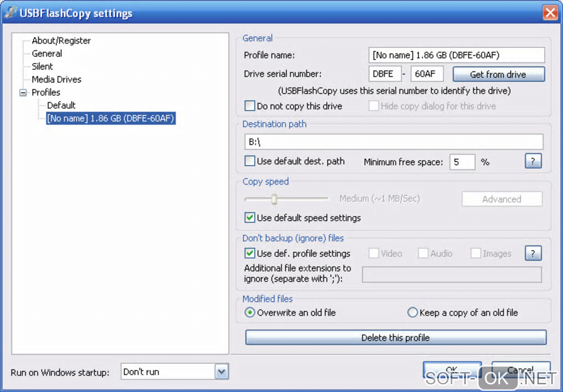Screen dimensions: 563x392
Task: Click the Destination path field
Action: pyautogui.click(x=394, y=142)
